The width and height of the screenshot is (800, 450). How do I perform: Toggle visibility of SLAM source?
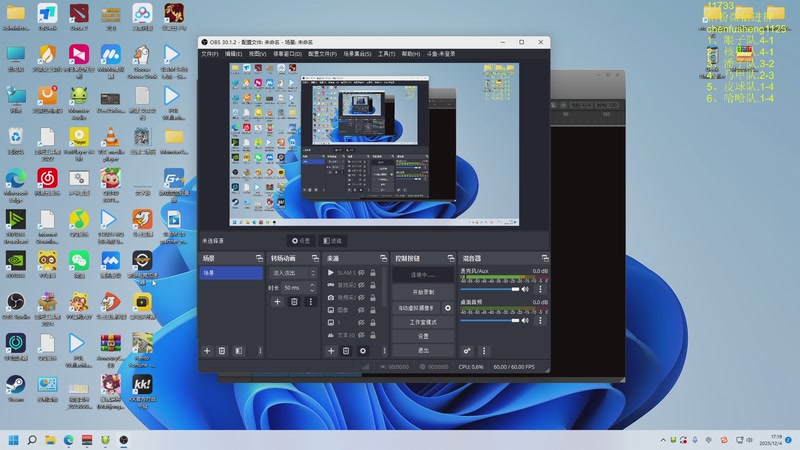(361, 272)
